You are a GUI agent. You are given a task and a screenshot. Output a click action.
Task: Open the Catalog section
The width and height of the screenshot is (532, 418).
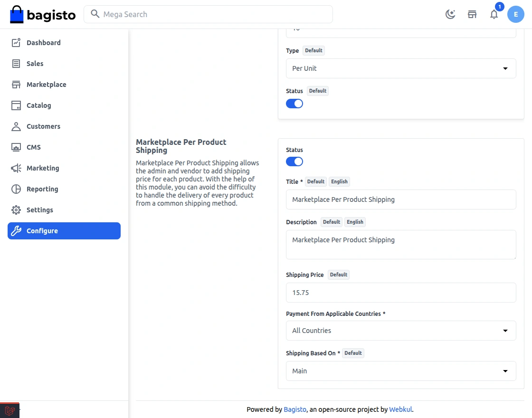point(38,105)
